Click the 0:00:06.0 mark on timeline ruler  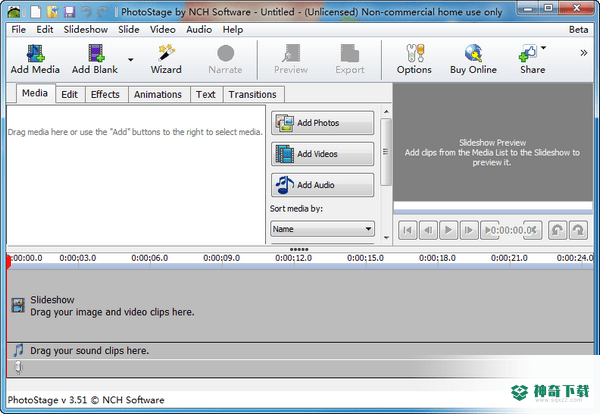[150, 258]
